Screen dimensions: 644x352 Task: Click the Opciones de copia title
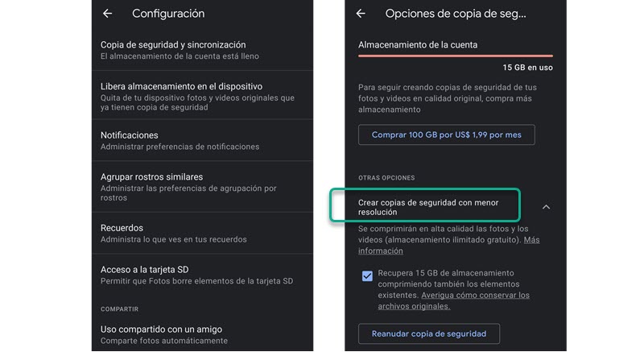coord(456,14)
